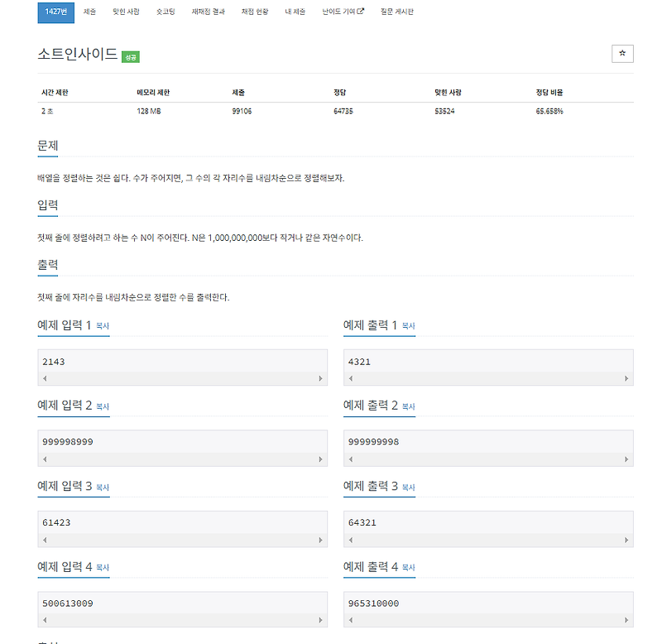Click the 문제 section heading

(x=48, y=146)
